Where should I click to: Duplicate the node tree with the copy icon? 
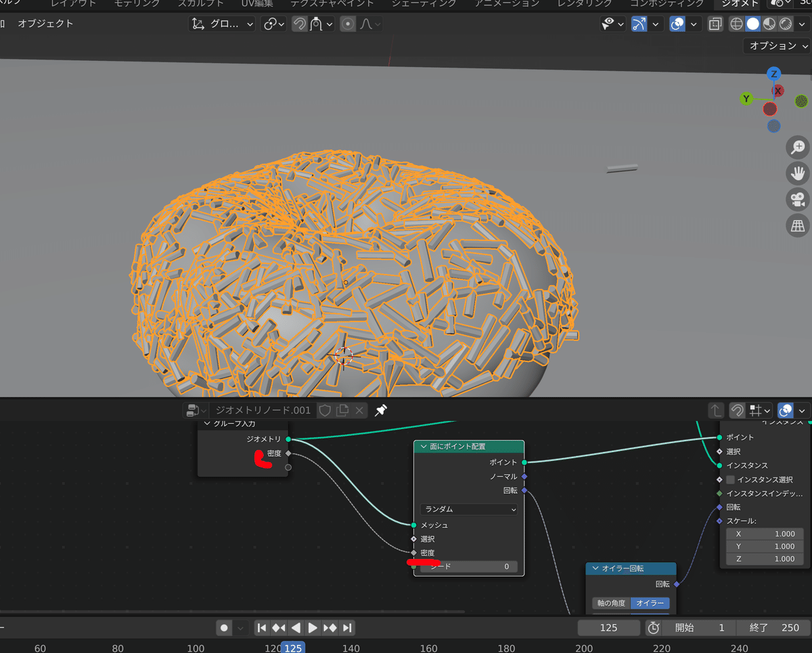[342, 410]
